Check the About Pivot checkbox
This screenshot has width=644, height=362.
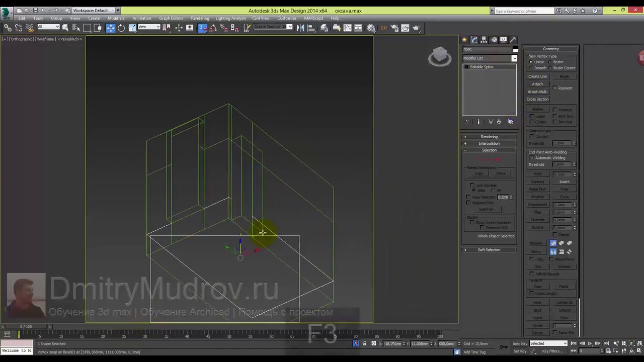point(552,259)
